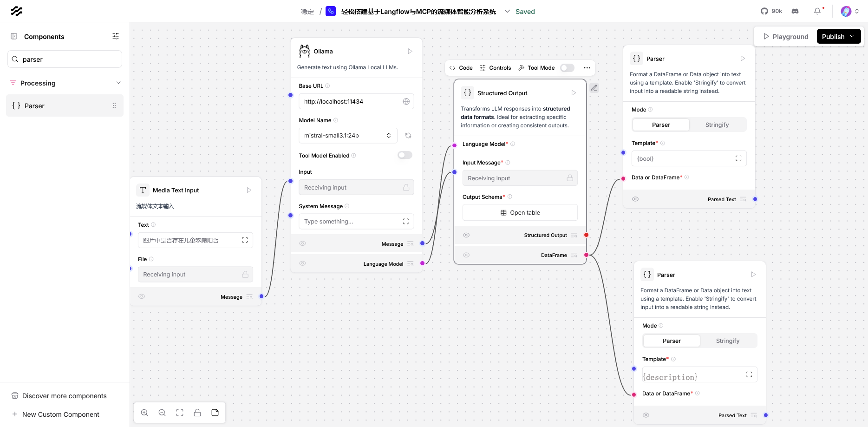The height and width of the screenshot is (427, 868).
Task: Toggle visibility of Ollama Message output
Action: point(302,243)
